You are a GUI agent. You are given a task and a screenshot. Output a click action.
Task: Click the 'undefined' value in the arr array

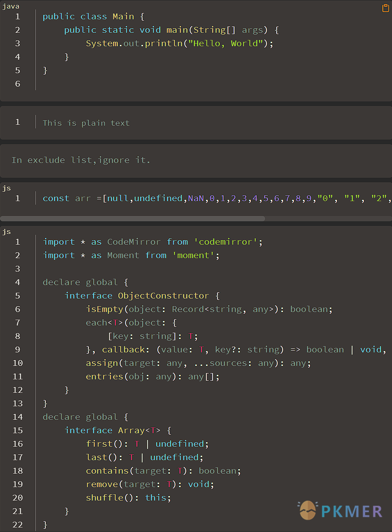159,198
